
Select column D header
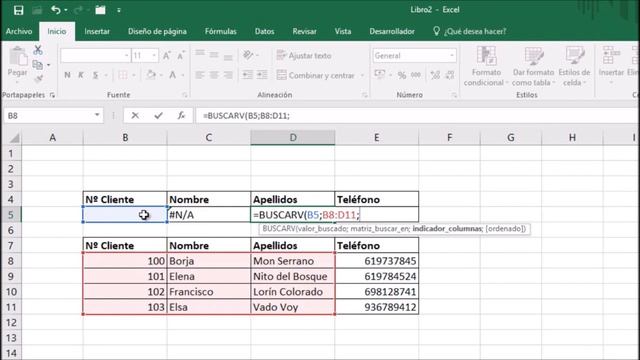tap(293, 138)
